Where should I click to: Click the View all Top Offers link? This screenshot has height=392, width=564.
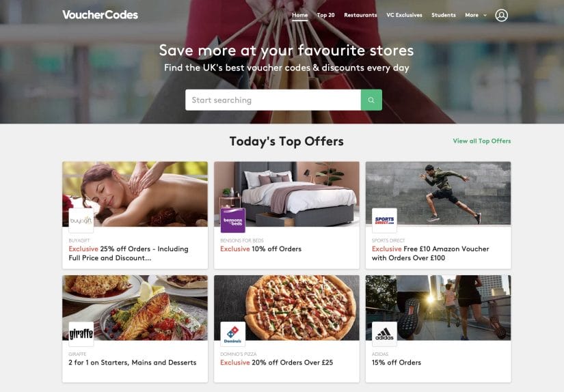click(x=481, y=141)
